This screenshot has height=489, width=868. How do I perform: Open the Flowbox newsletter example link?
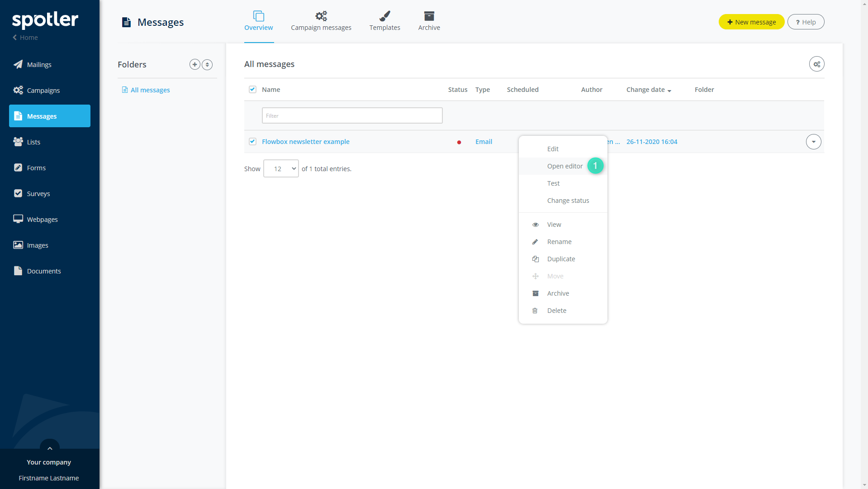click(x=305, y=142)
